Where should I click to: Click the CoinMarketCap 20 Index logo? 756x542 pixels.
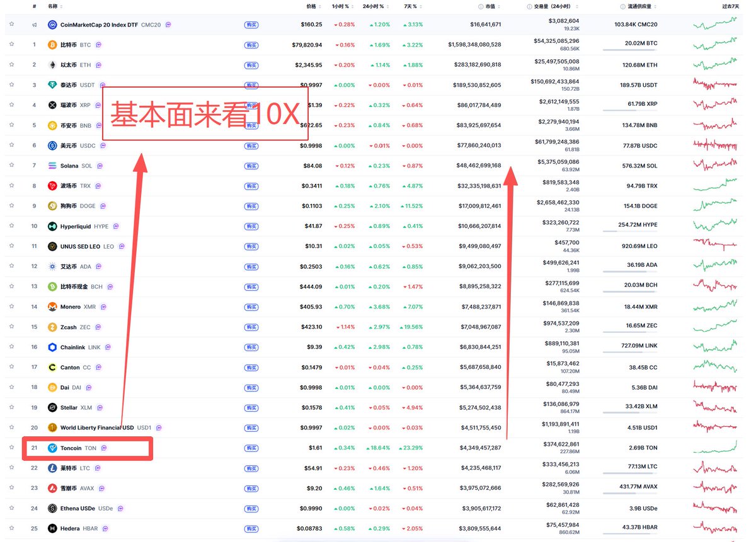pos(53,25)
